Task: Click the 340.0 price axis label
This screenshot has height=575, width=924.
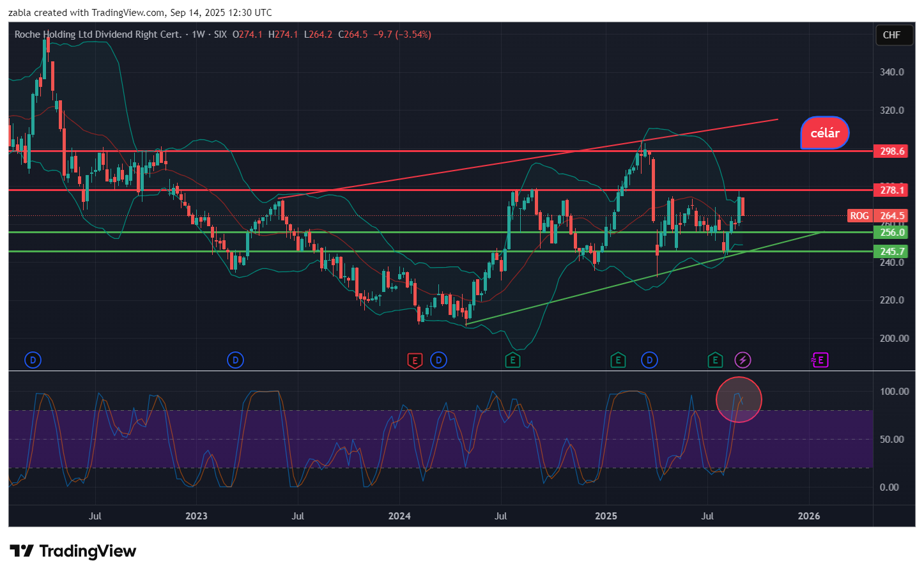Action: point(892,72)
